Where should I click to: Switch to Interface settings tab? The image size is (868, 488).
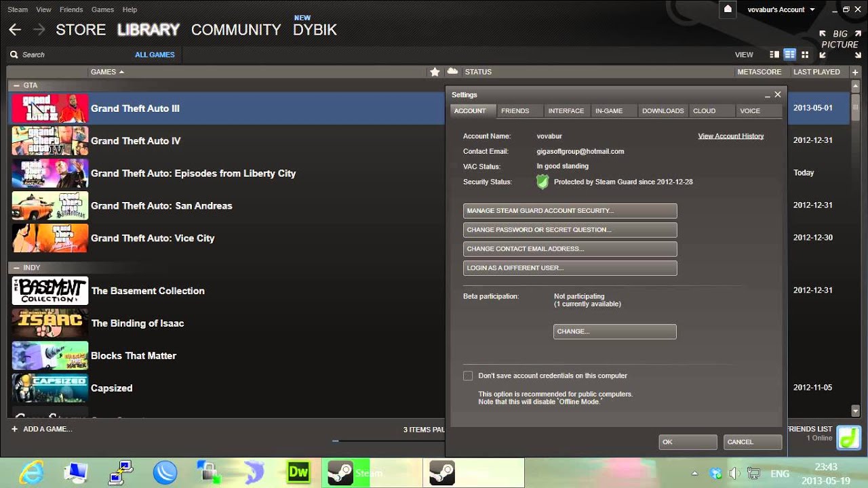[566, 110]
